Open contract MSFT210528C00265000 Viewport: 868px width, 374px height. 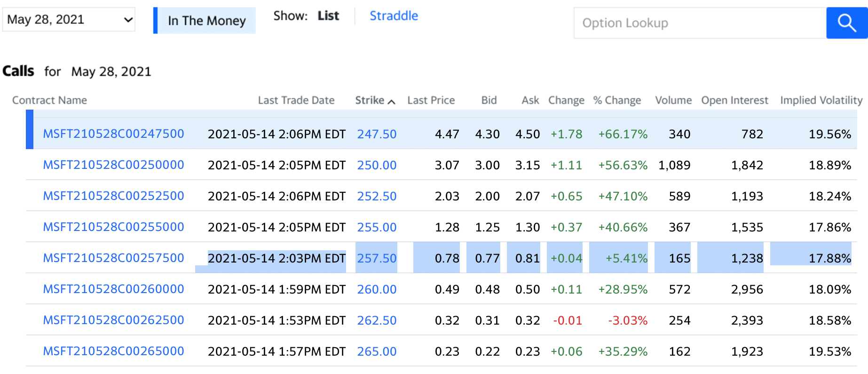pyautogui.click(x=113, y=351)
